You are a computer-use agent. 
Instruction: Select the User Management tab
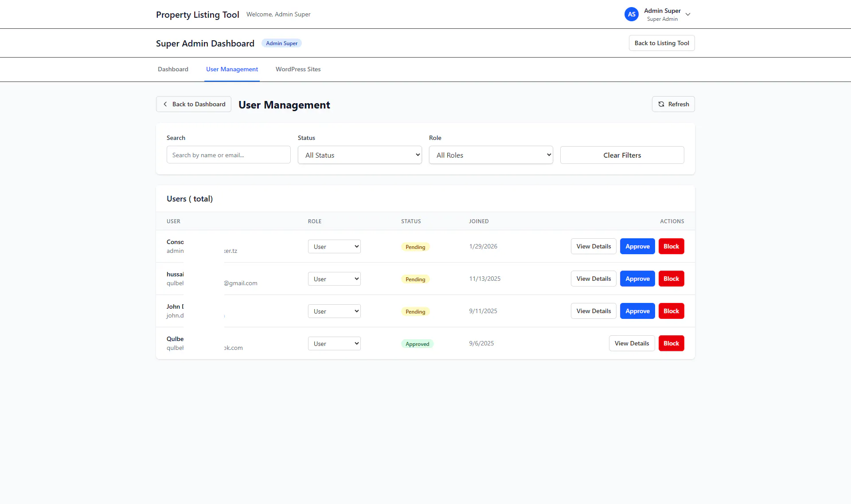tap(232, 69)
